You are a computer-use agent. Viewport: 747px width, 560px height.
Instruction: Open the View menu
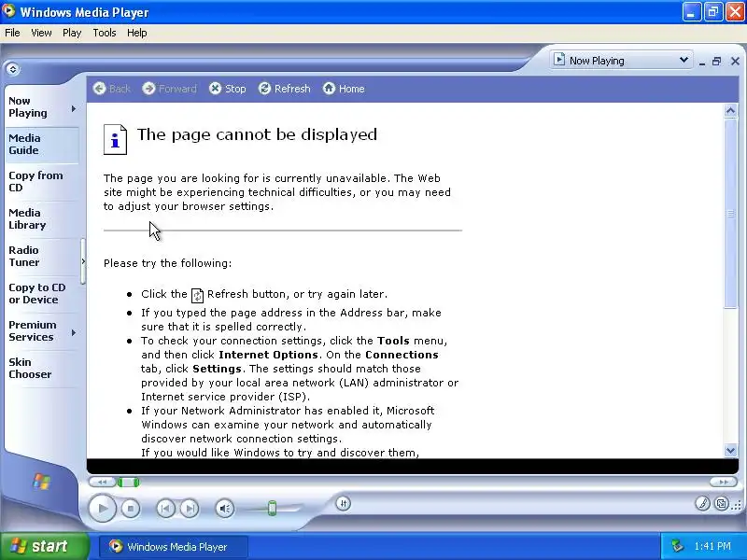tap(41, 33)
